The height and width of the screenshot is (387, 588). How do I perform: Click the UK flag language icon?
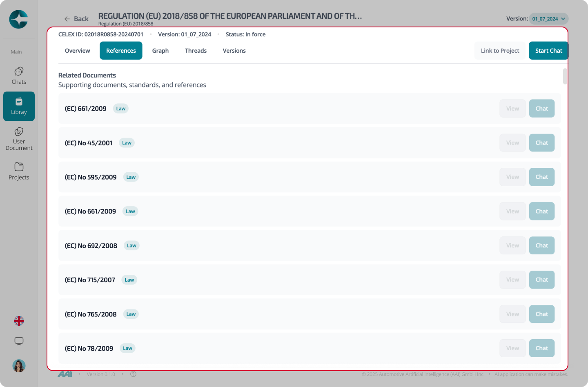coord(19,321)
